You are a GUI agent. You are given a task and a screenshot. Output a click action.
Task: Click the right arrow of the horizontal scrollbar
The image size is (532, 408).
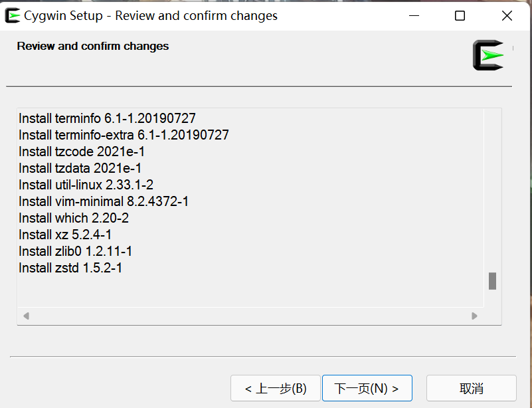point(474,316)
